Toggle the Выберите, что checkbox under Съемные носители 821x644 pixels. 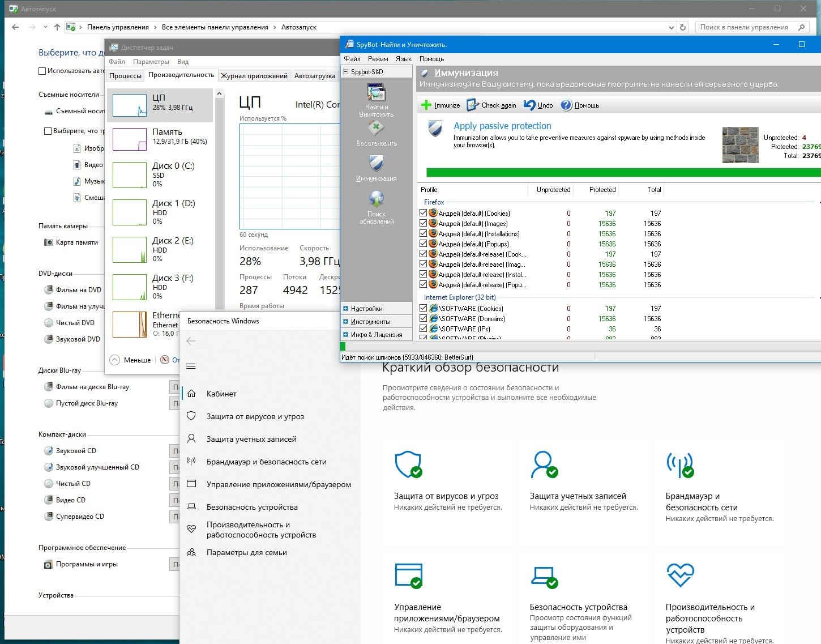(x=48, y=131)
